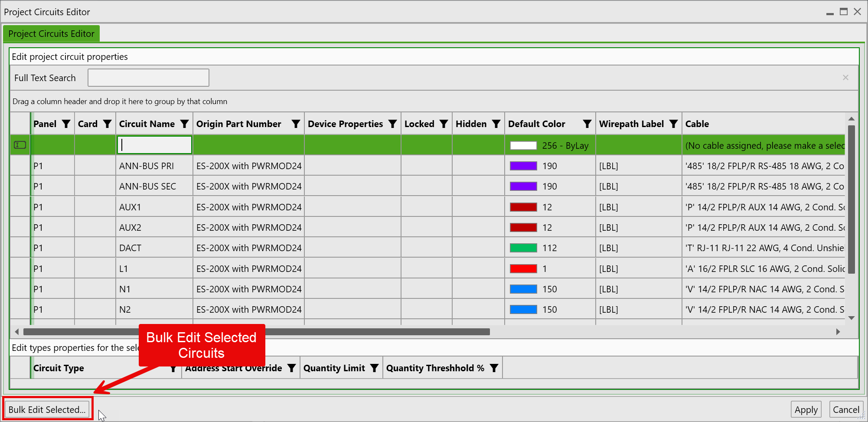
Task: Click the filter funnel on Circuit Name header
Action: (185, 124)
